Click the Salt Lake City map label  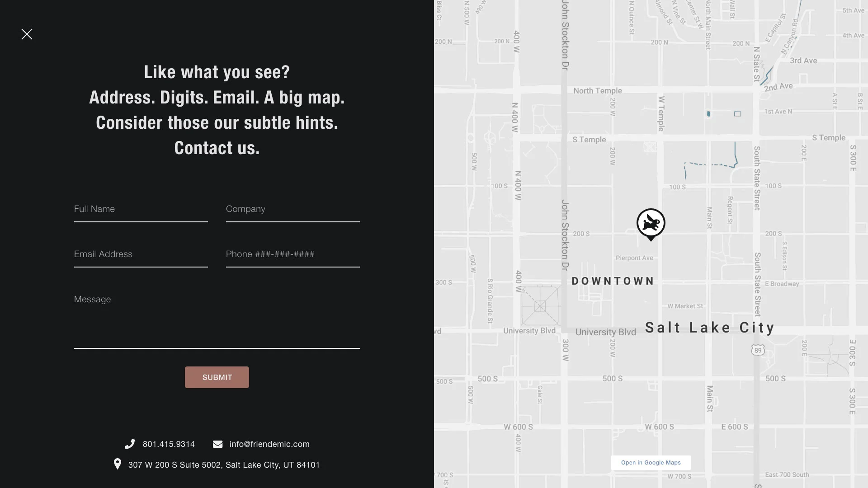pos(709,328)
